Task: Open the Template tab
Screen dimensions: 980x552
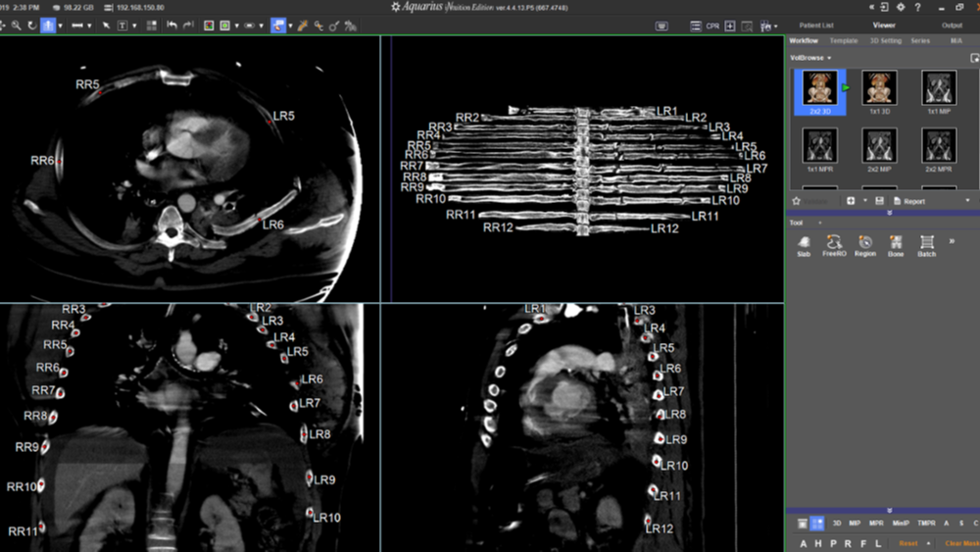Action: click(x=844, y=40)
